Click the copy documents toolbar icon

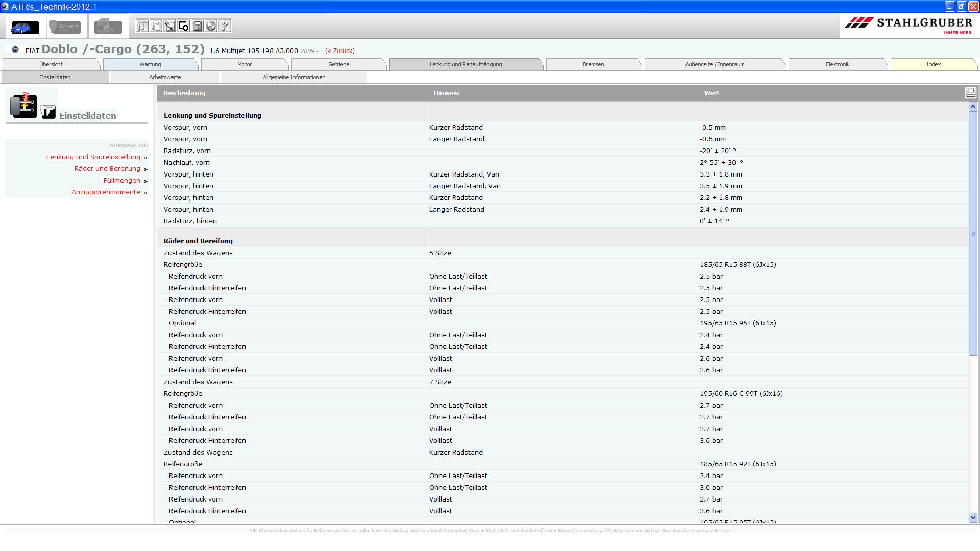tap(156, 26)
